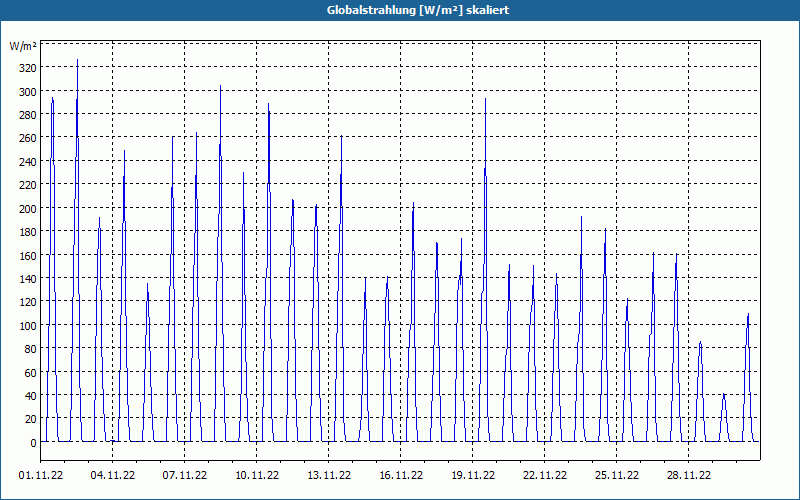
Task: Click the 0 y-axis label
Action: 33,443
